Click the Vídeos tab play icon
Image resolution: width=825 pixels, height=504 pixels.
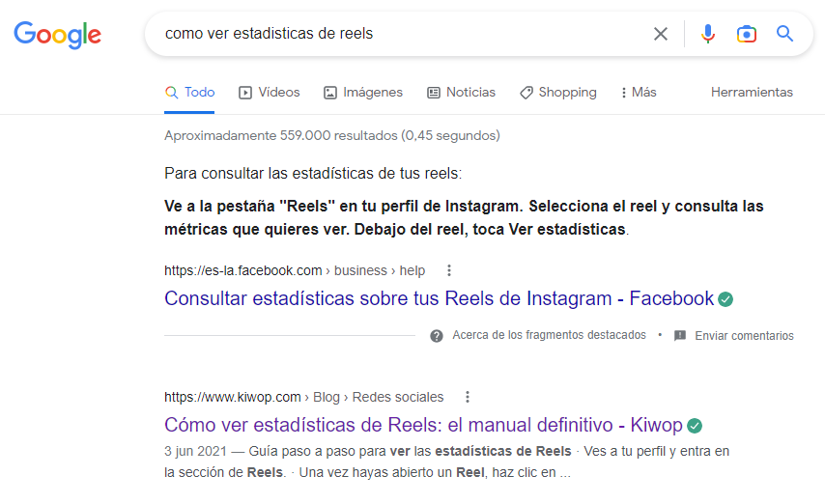[245, 93]
